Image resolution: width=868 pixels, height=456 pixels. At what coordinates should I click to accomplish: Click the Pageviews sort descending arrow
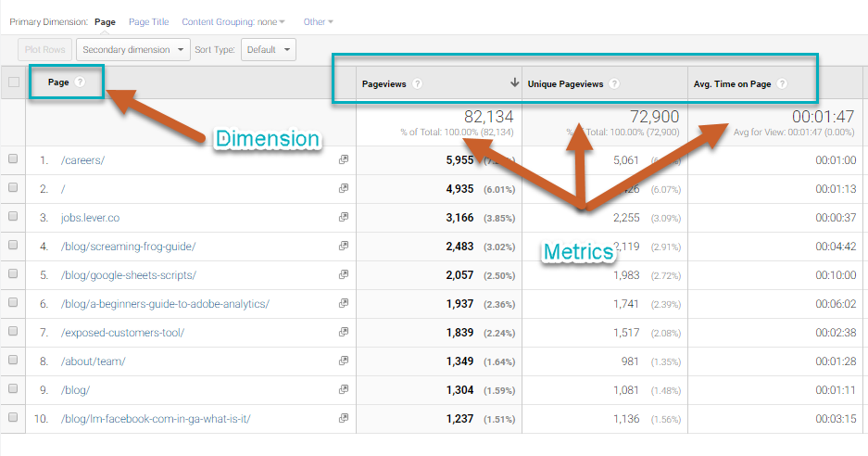pos(514,83)
